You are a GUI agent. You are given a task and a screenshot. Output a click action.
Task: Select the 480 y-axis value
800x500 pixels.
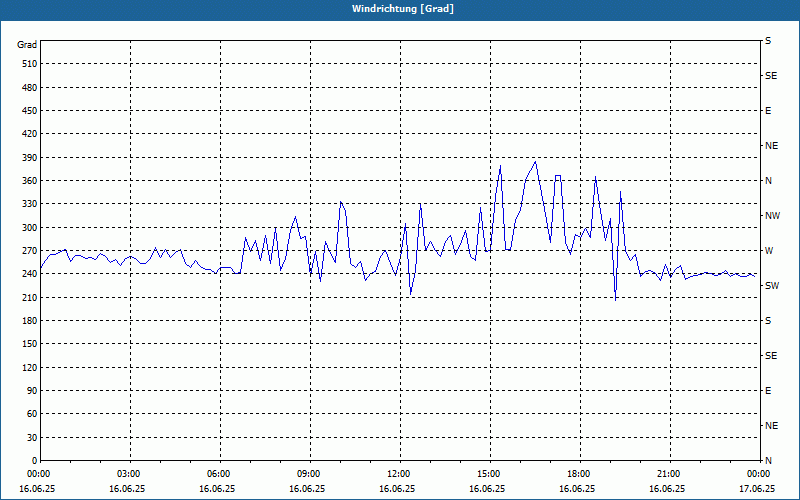(x=29, y=88)
